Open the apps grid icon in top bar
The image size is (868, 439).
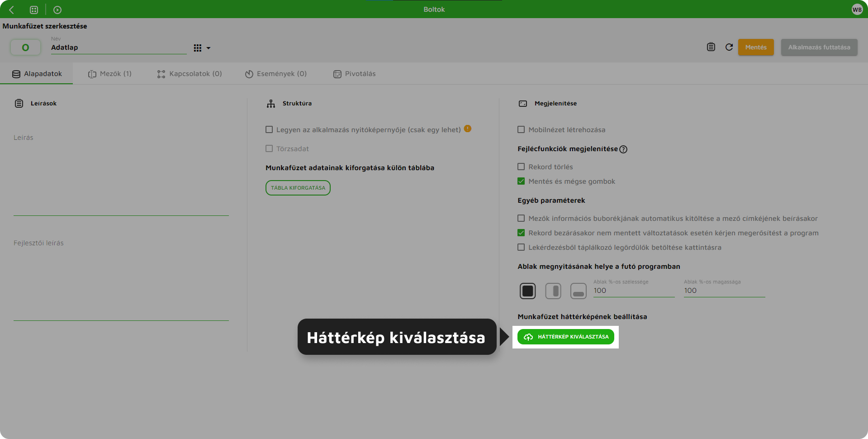[x=34, y=10]
